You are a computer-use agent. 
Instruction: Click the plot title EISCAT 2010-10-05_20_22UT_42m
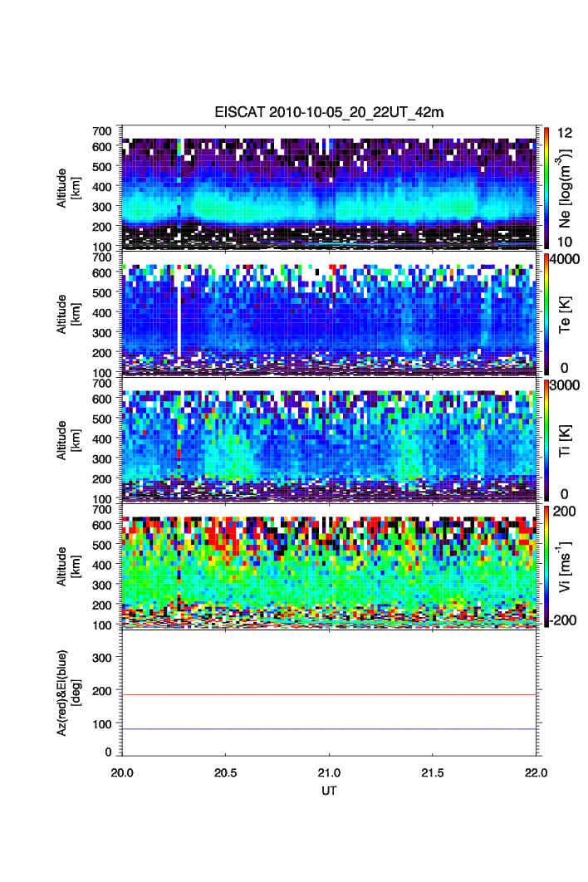330,112
